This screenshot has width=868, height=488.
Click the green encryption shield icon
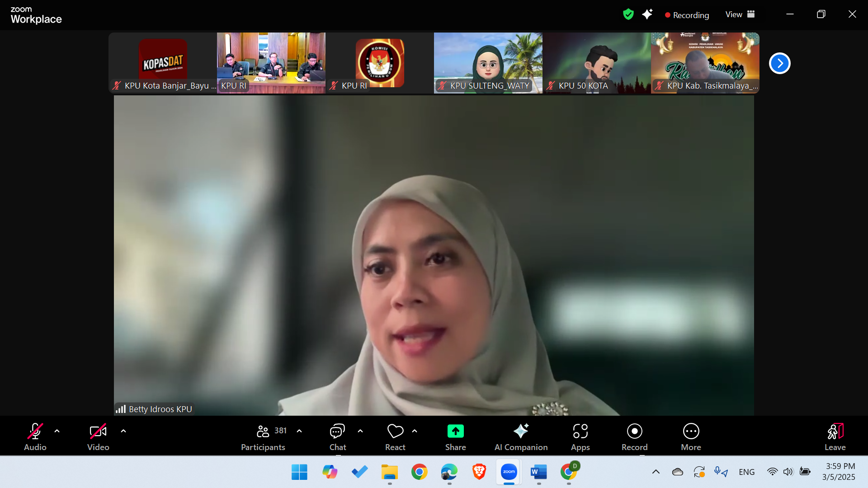click(628, 14)
